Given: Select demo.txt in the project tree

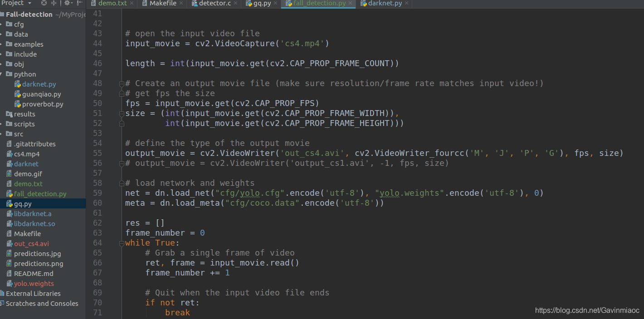Looking at the screenshot, I should 28,184.
